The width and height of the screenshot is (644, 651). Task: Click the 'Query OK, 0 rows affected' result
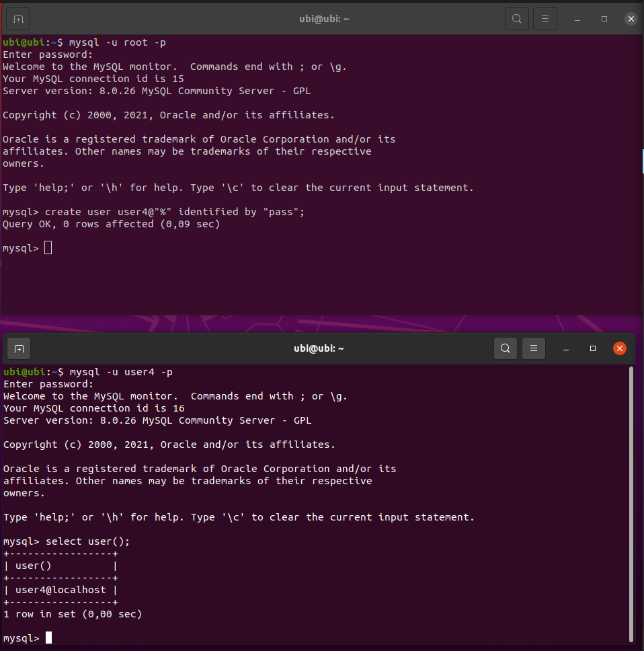[111, 225]
